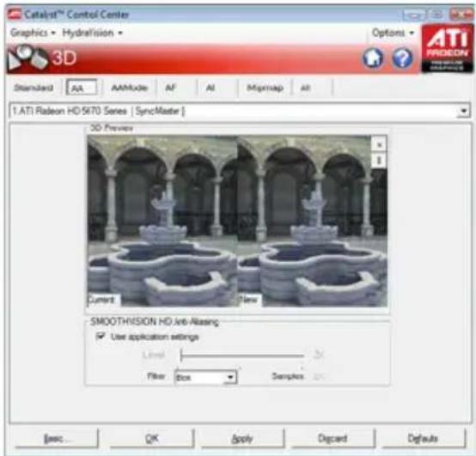This screenshot has width=476, height=456.
Task: Click the Apply button
Action: point(242,438)
